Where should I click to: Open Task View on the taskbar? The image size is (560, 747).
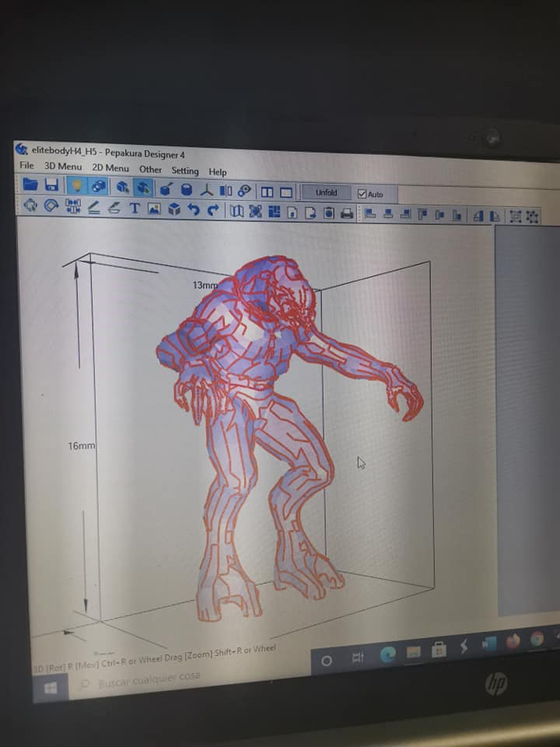pos(357,658)
